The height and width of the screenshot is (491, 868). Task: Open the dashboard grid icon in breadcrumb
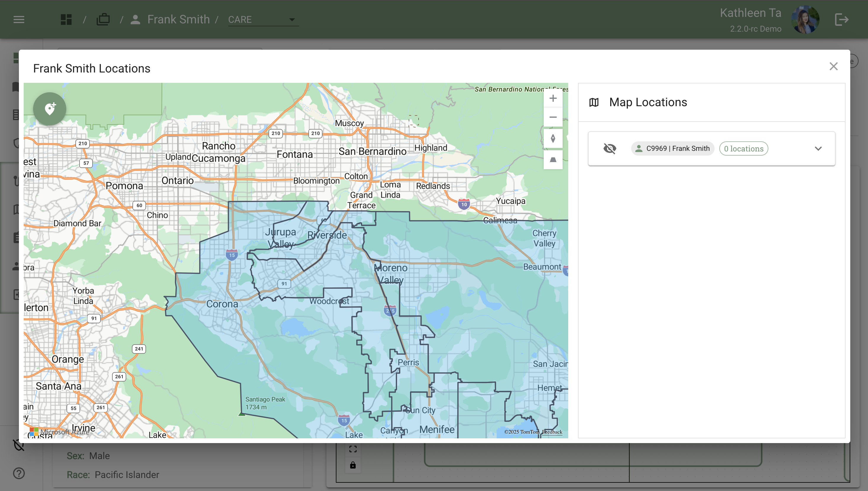[x=66, y=19]
